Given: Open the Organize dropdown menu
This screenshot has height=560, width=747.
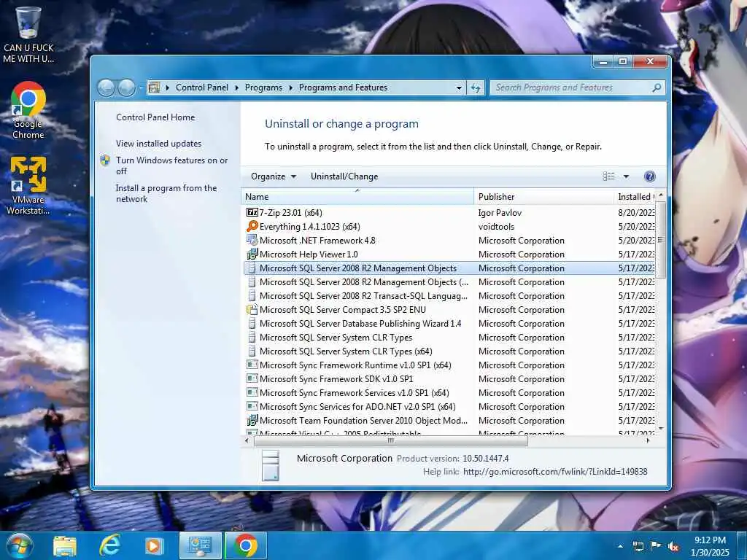Looking at the screenshot, I should pyautogui.click(x=274, y=176).
